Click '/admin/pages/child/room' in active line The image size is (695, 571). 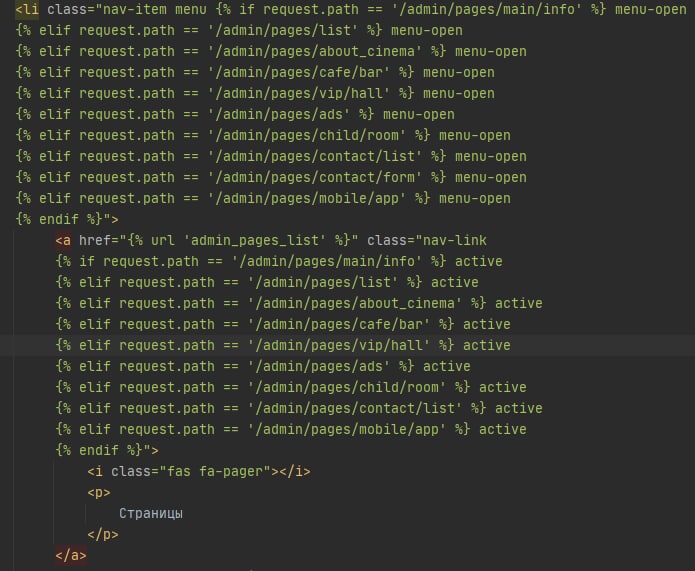pos(347,387)
